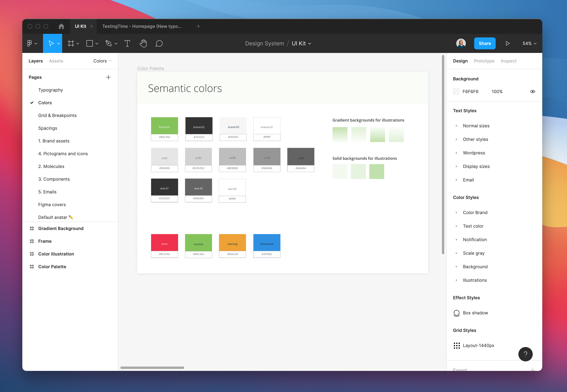Switch to the Assets tab
Screen dimensions: 567x392
[x=56, y=61]
